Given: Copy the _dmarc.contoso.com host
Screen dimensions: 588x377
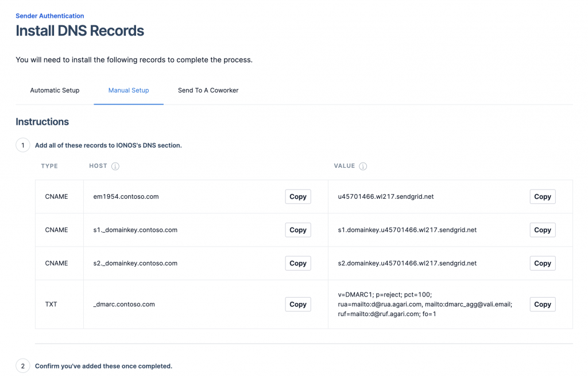Looking at the screenshot, I should pos(297,305).
